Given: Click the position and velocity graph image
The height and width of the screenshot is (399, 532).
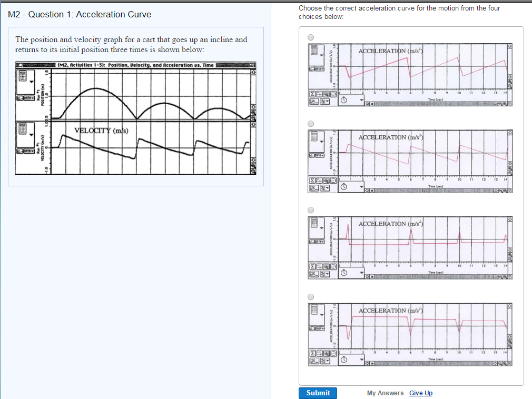Looking at the screenshot, I should tap(136, 118).
